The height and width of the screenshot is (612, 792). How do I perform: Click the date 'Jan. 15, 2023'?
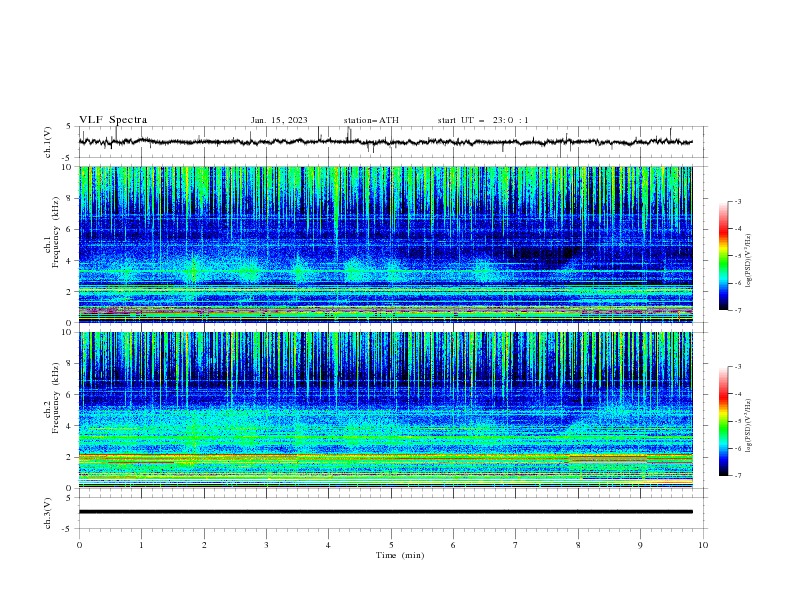coord(279,120)
